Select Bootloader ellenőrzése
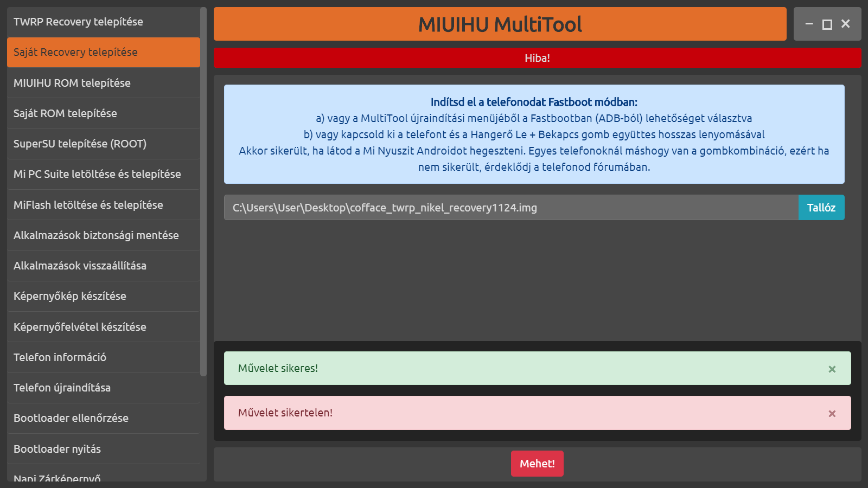 [x=104, y=418]
